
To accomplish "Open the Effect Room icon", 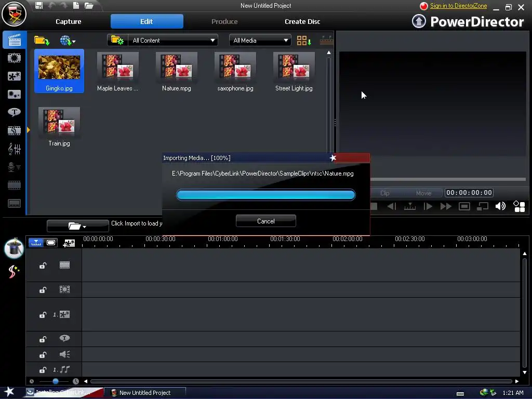I will coord(14,58).
